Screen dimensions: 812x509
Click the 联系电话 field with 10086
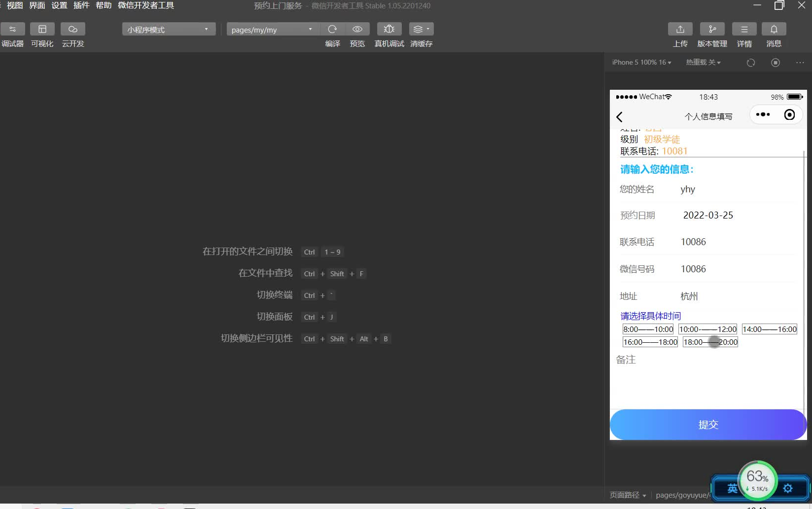click(x=739, y=242)
